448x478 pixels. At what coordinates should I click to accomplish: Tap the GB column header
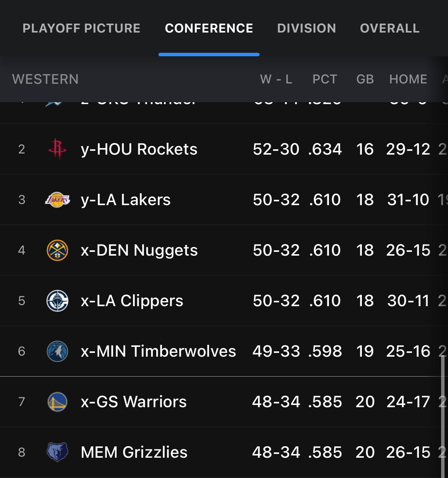(365, 79)
